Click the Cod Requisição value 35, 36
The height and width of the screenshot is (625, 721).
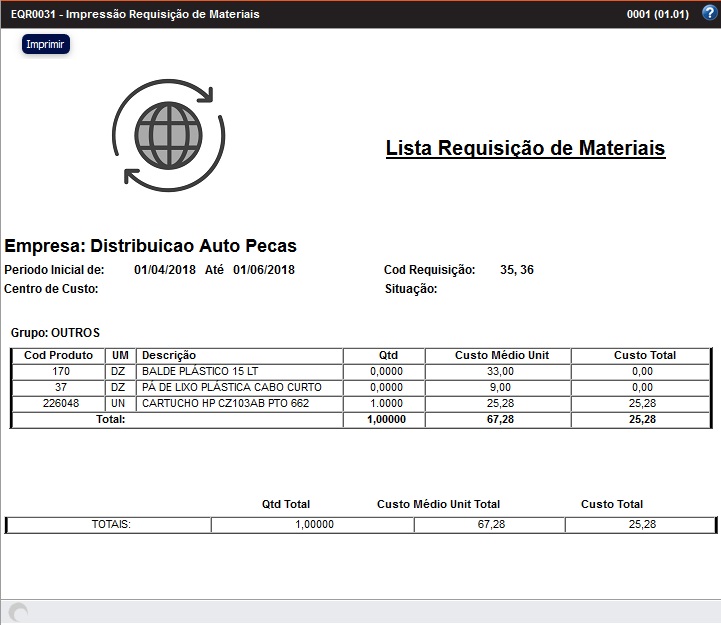click(x=517, y=270)
